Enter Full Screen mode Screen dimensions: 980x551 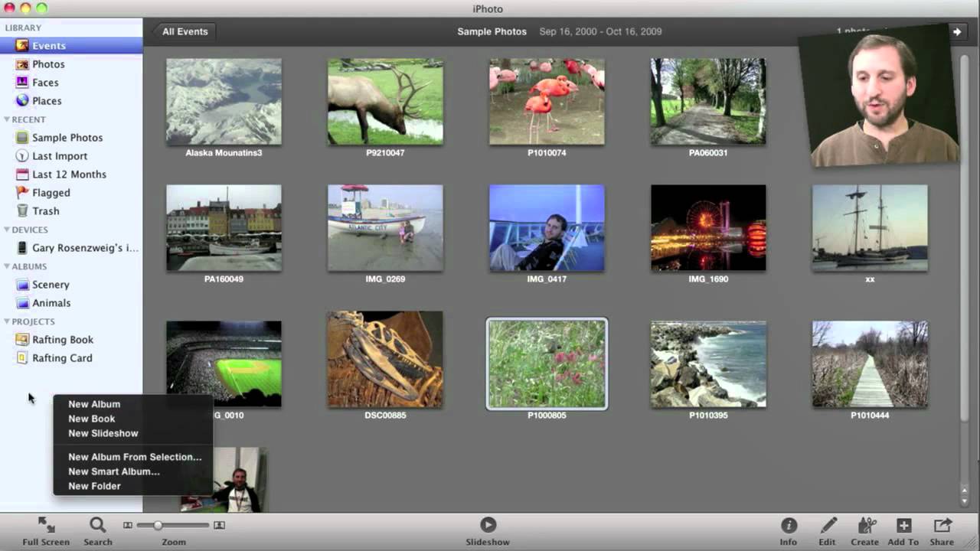[46, 530]
